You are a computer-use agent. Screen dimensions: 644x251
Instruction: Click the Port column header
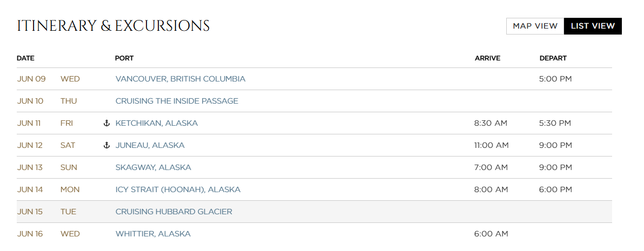point(124,58)
